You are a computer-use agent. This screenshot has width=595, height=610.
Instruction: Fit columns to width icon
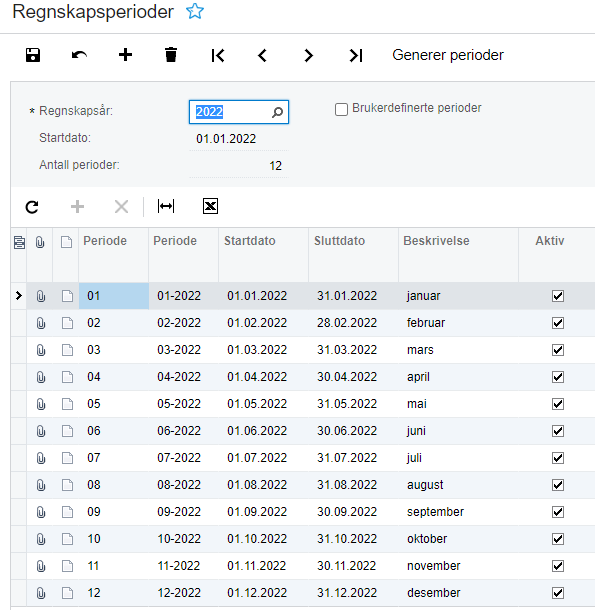(166, 206)
